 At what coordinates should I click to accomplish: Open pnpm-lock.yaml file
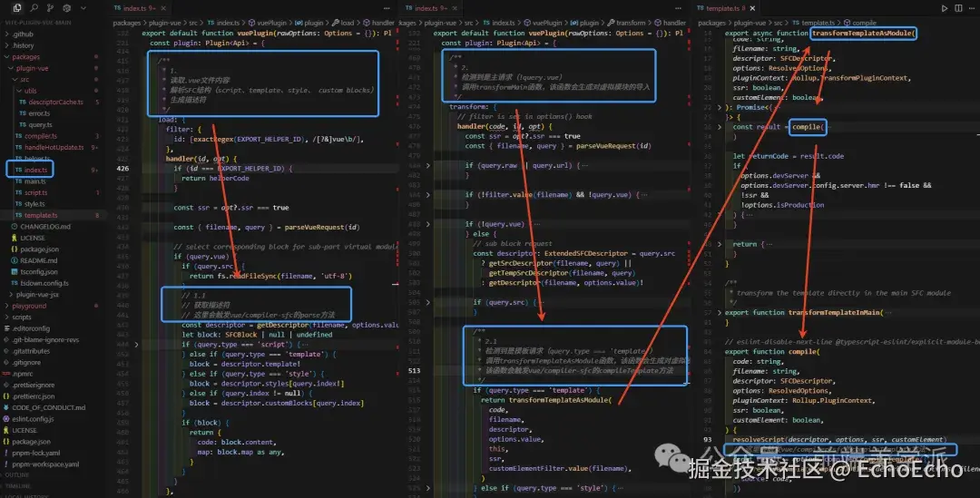click(x=35, y=453)
